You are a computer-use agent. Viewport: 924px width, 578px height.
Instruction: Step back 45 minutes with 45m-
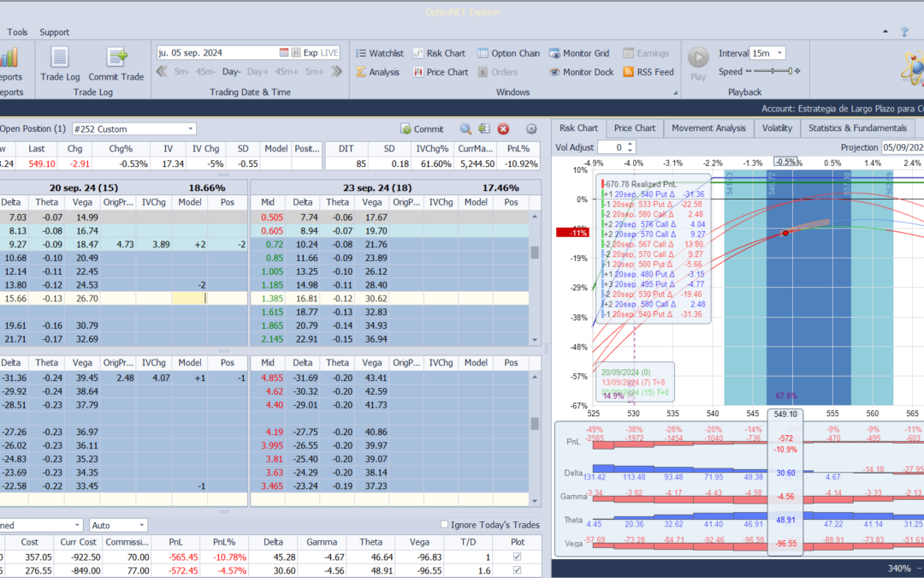205,72
